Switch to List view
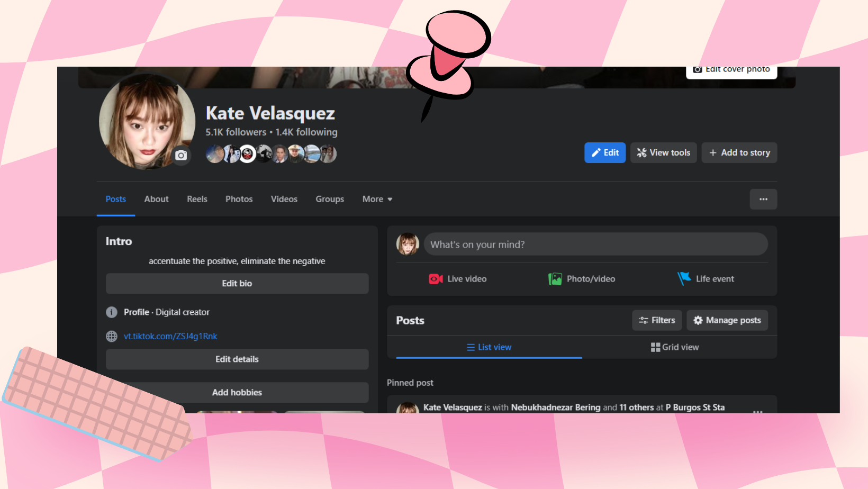This screenshot has height=489, width=868. (489, 347)
